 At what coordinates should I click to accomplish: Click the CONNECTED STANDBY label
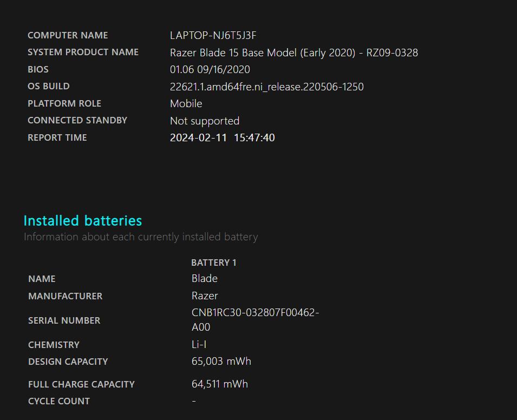tap(77, 121)
